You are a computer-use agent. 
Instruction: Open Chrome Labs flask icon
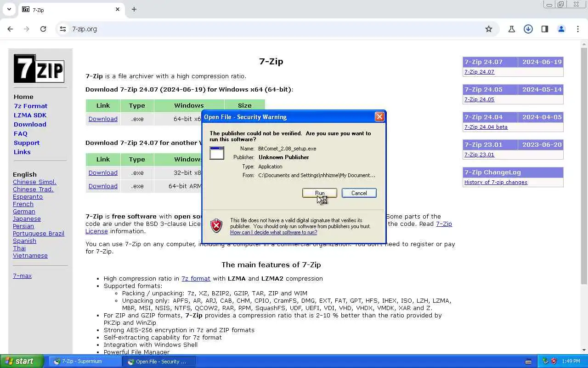tap(512, 29)
